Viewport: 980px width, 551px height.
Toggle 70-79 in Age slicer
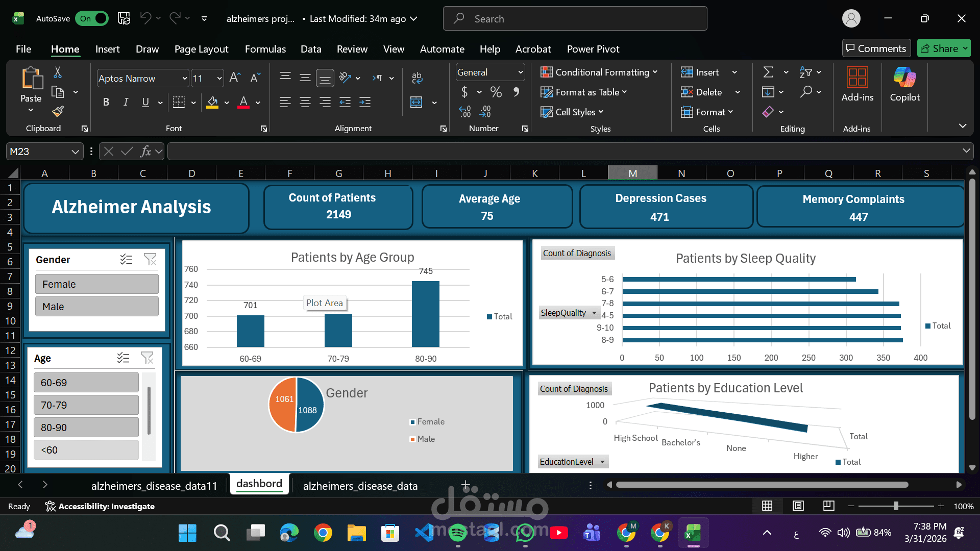pos(86,405)
